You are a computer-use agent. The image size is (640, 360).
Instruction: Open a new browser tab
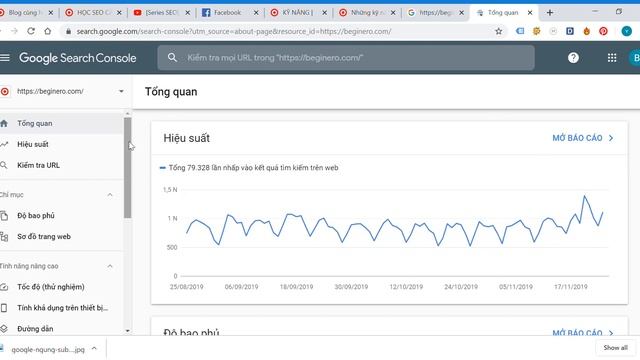click(x=550, y=13)
